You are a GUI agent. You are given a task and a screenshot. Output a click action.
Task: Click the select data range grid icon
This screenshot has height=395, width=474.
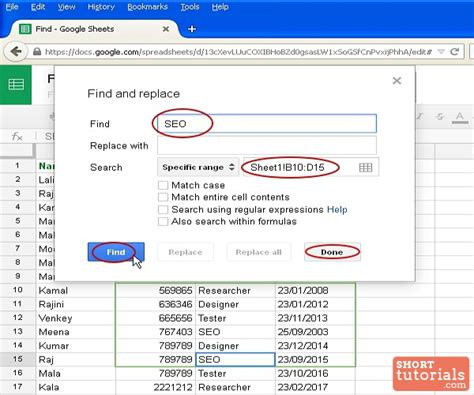(x=365, y=167)
